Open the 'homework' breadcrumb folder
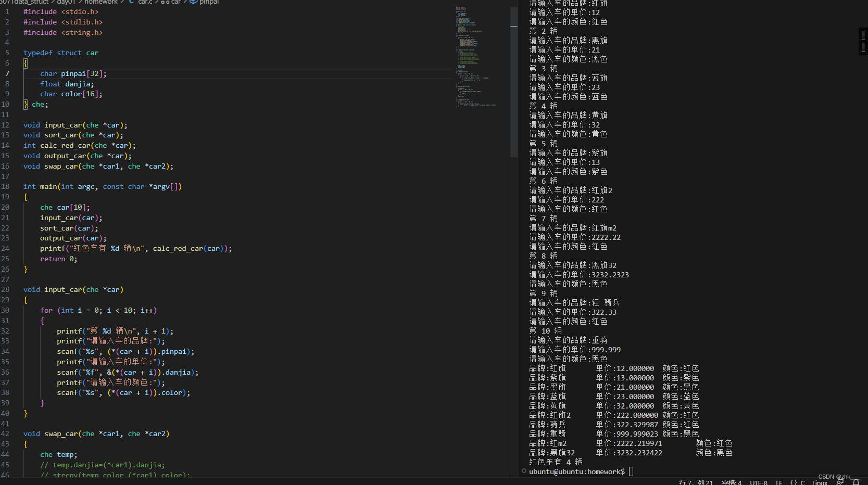Image resolution: width=868 pixels, height=485 pixels. (x=101, y=2)
